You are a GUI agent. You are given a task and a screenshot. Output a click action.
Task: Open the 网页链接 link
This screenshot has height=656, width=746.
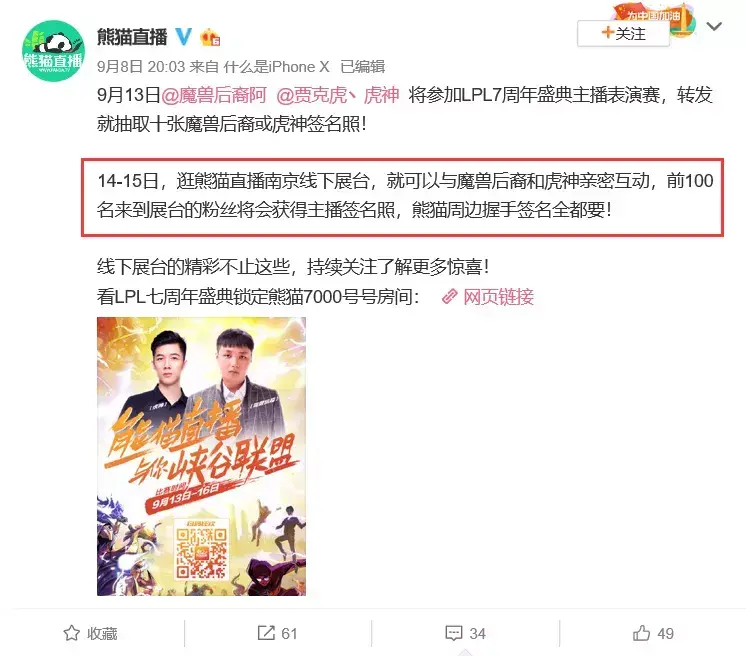pyautogui.click(x=498, y=297)
